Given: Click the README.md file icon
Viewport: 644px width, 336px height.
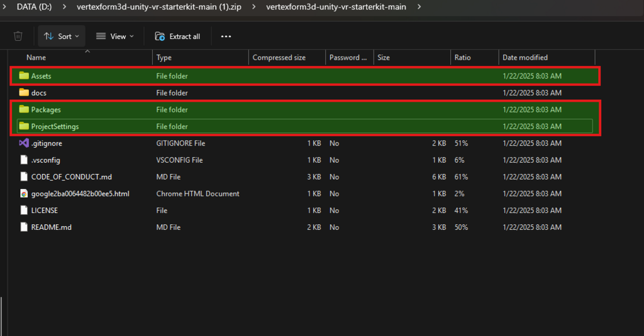Looking at the screenshot, I should (x=24, y=227).
